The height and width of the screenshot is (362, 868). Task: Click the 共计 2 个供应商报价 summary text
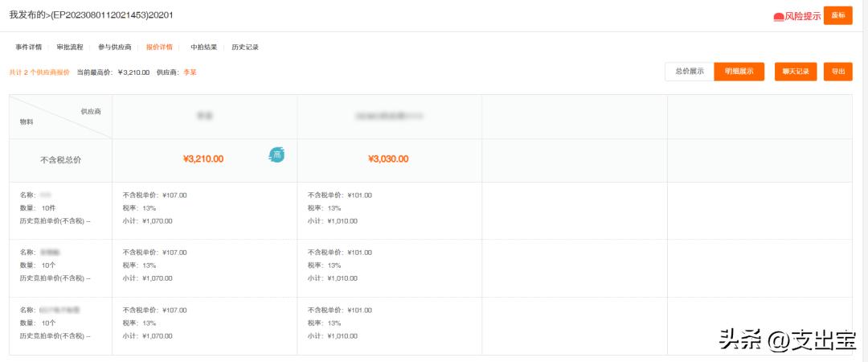[x=39, y=72]
